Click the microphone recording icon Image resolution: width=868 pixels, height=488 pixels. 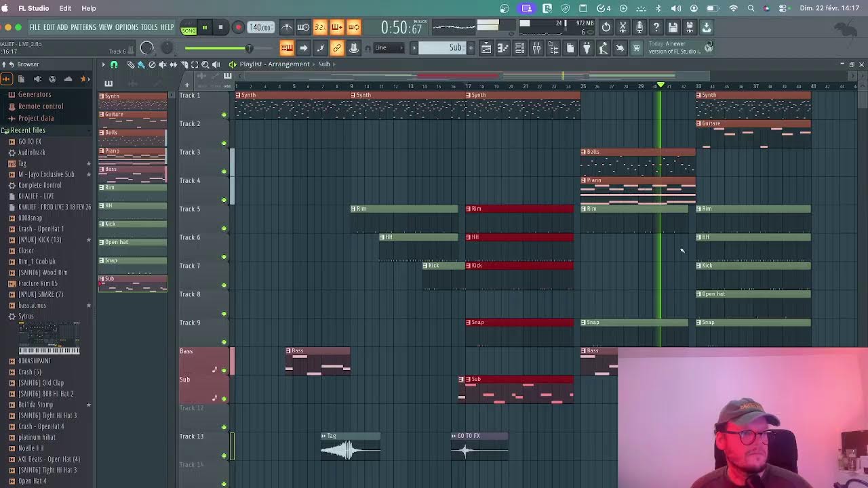tap(639, 27)
